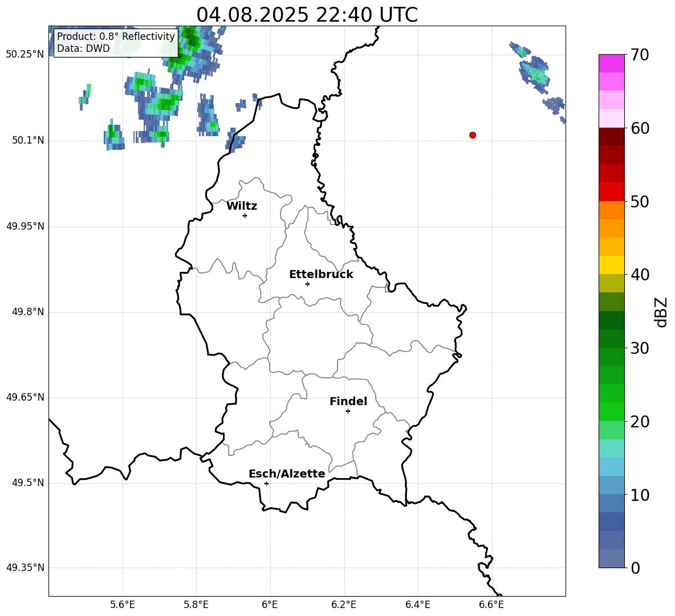Click the Wiltz city label
675x616 pixels.
pos(242,206)
